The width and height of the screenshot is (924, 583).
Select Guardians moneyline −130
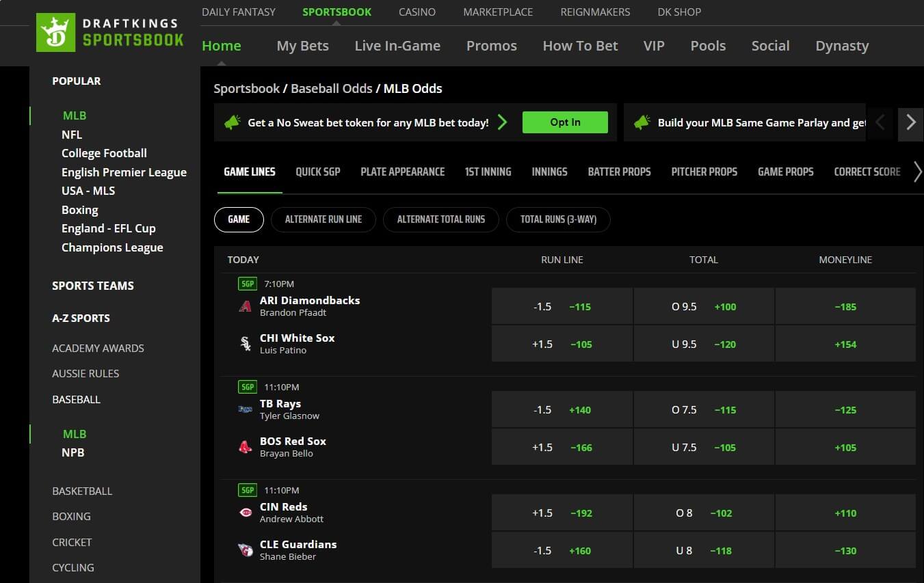[x=845, y=550]
